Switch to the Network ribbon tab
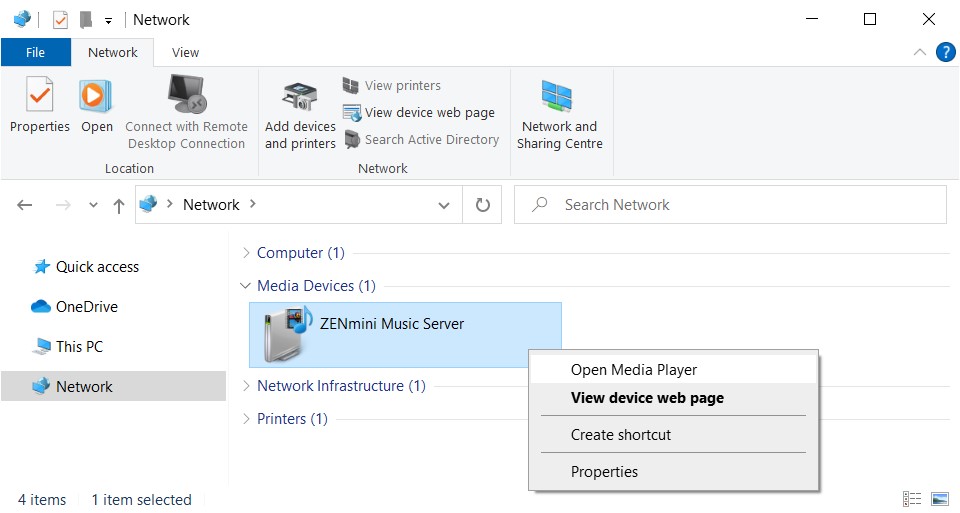Screen dimensions: 960x513 coord(113,53)
